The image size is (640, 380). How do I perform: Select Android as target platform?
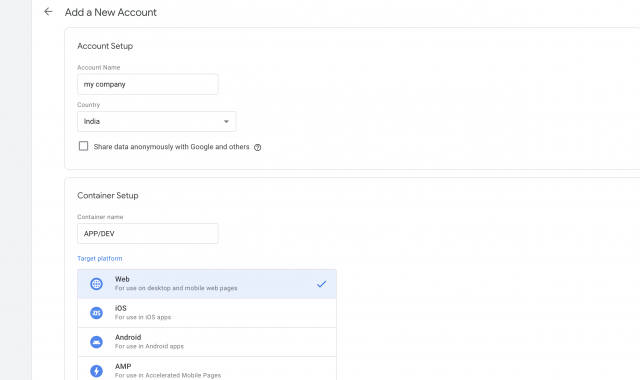click(207, 342)
